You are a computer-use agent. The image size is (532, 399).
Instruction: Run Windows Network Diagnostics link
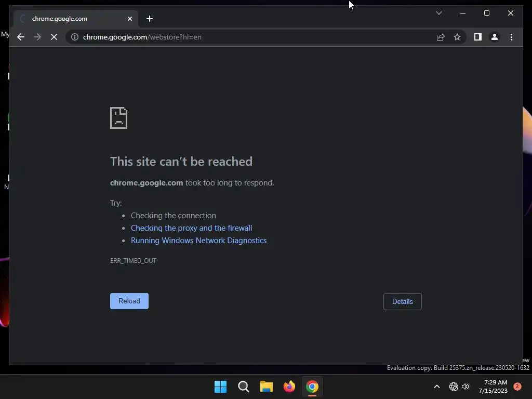tap(199, 240)
